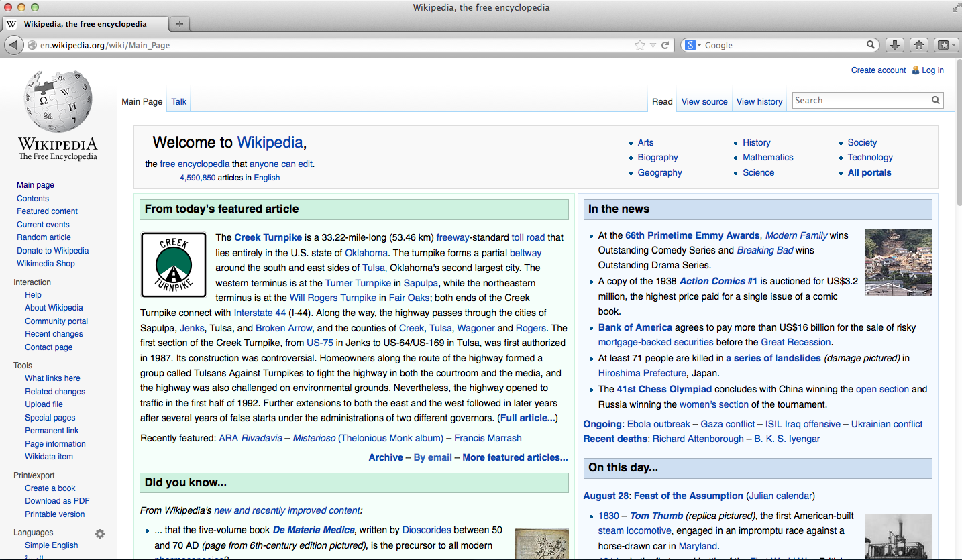
Task: Click the 4,590,850 articles count link
Action: click(x=197, y=178)
